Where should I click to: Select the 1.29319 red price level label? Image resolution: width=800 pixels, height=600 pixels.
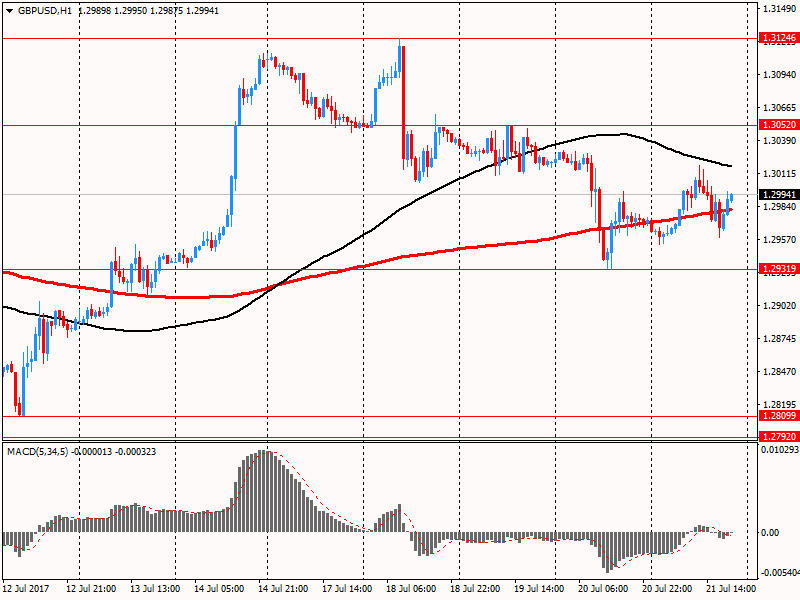779,268
